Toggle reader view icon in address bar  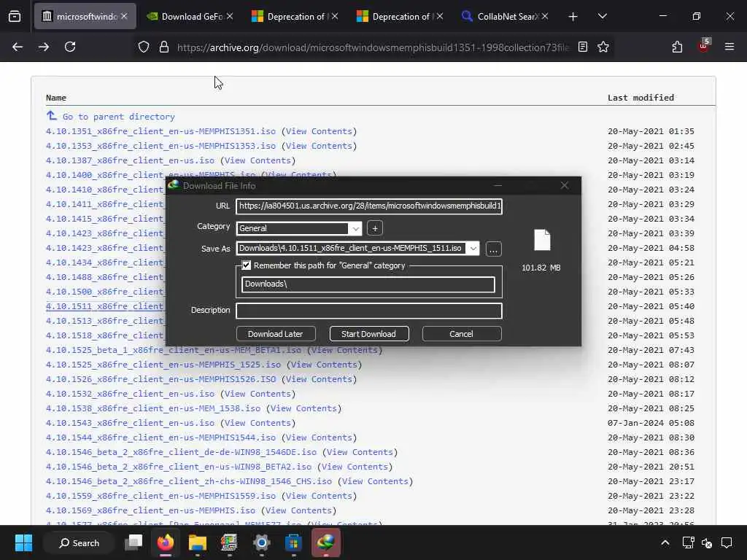pyautogui.click(x=583, y=47)
